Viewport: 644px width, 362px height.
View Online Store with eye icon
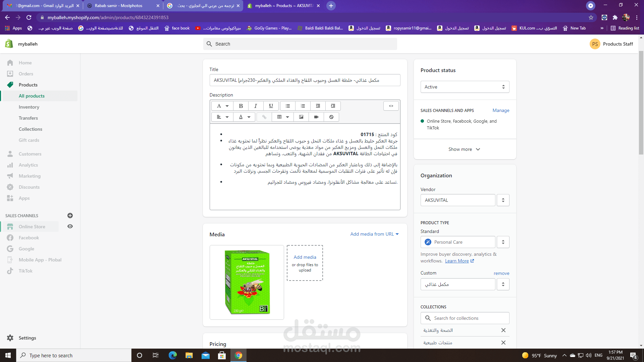tap(70, 226)
